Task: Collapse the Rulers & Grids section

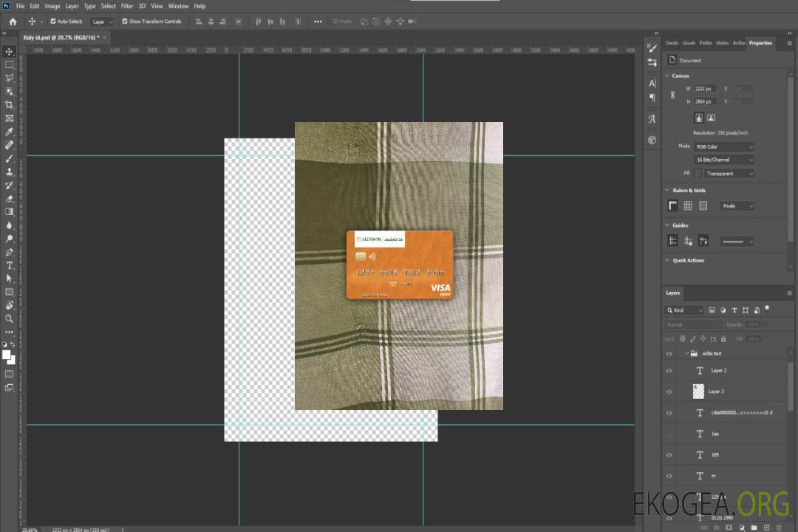Action: pos(667,190)
